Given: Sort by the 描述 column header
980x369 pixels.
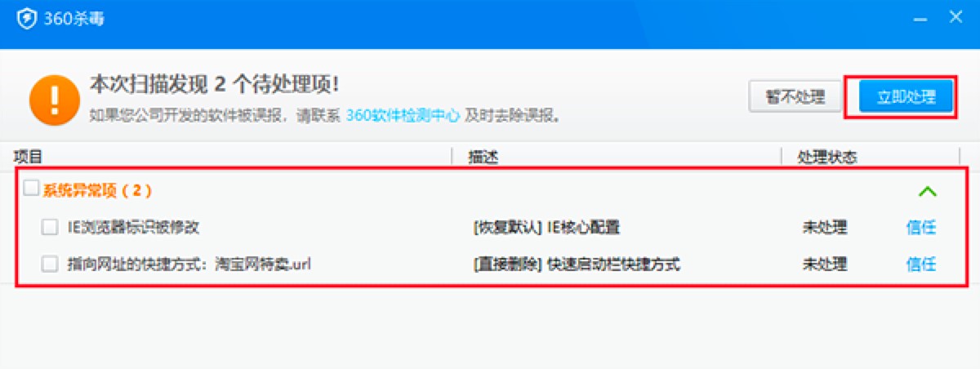Looking at the screenshot, I should pyautogui.click(x=483, y=156).
